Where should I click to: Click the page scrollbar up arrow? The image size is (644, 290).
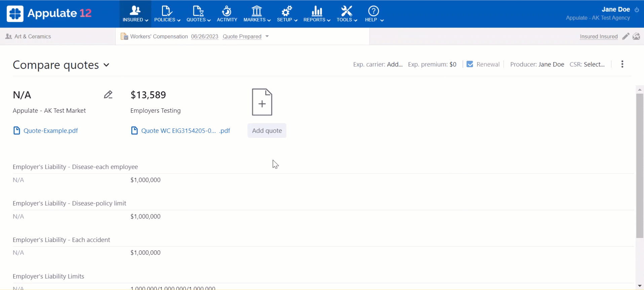[640, 89]
